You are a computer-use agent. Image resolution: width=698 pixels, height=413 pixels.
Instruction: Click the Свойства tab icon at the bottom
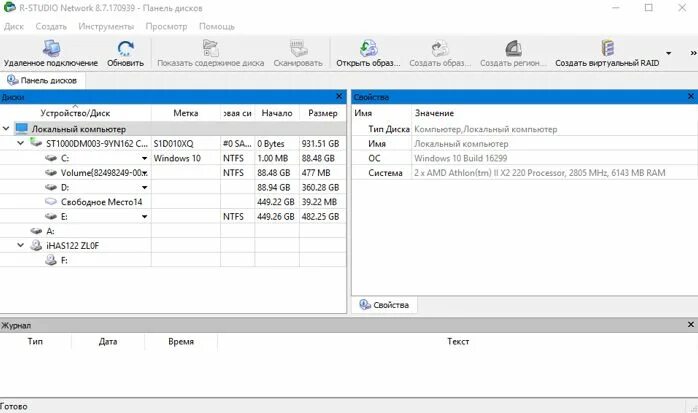tap(365, 304)
